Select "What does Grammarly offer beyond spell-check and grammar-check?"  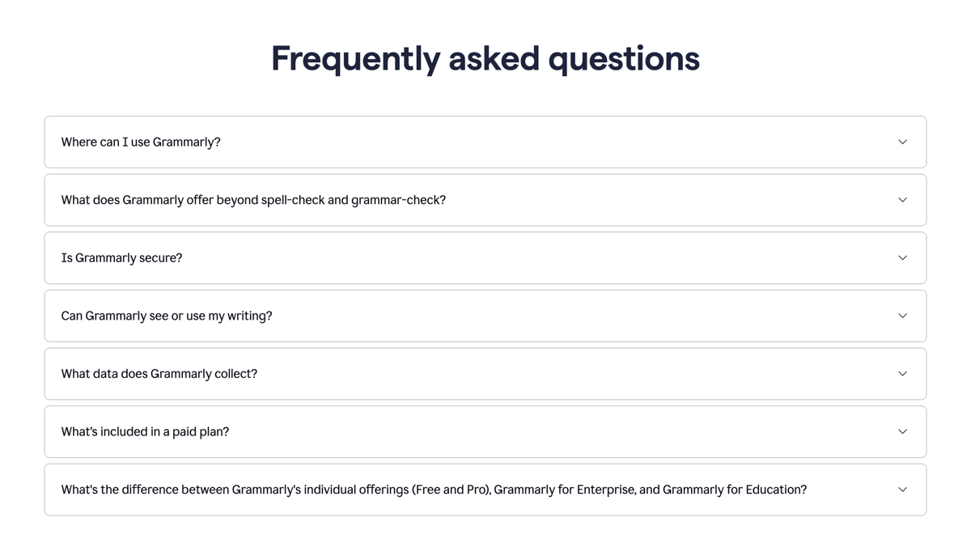[253, 200]
